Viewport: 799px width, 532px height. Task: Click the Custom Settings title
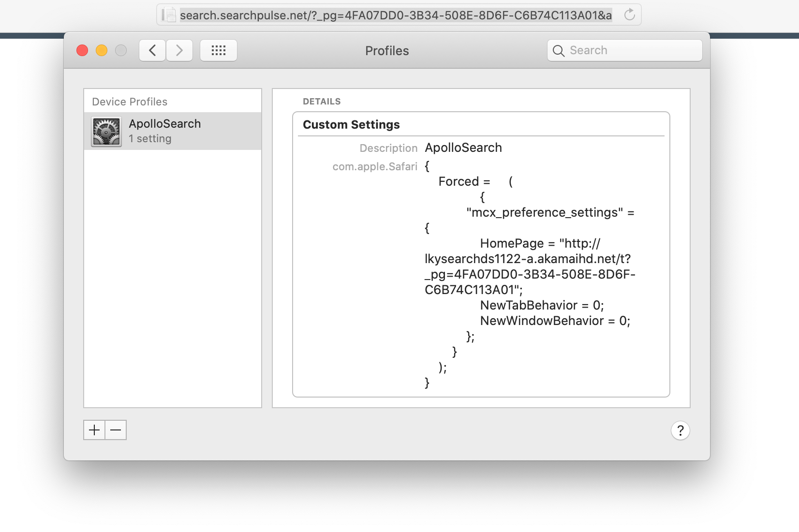pyautogui.click(x=351, y=125)
